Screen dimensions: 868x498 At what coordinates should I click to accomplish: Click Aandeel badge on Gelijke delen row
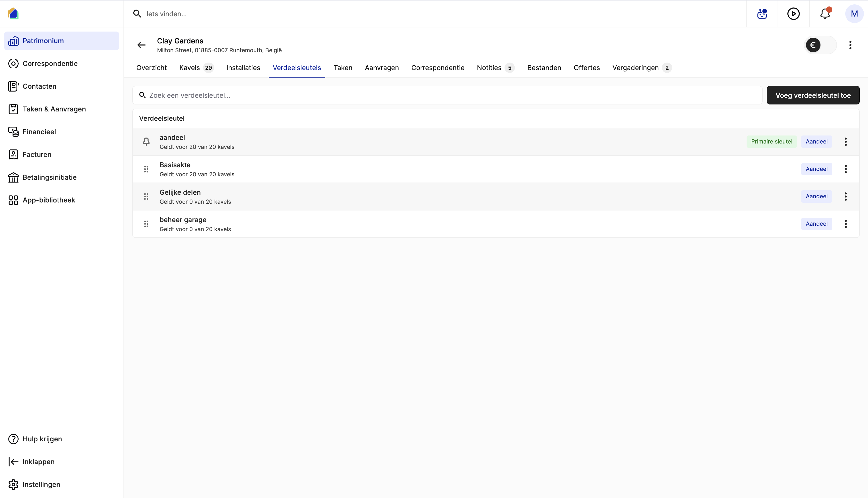pyautogui.click(x=816, y=196)
